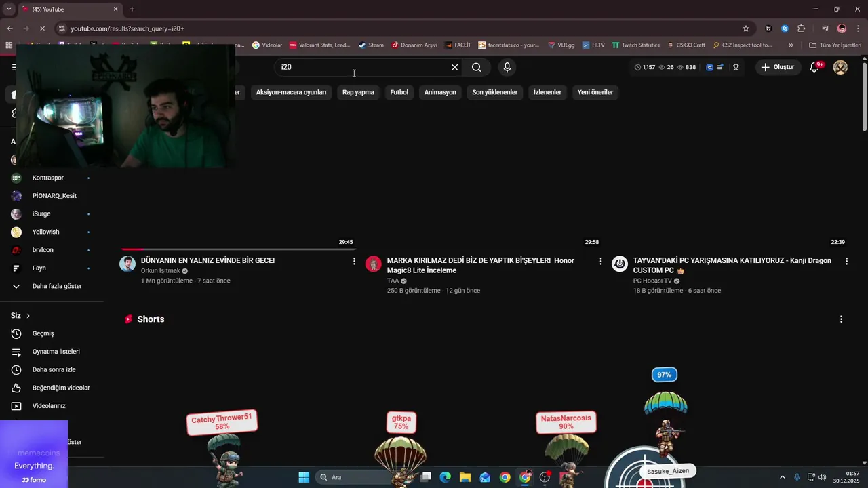Open the YouTube account avatar menu
868x488 pixels.
[840, 67]
